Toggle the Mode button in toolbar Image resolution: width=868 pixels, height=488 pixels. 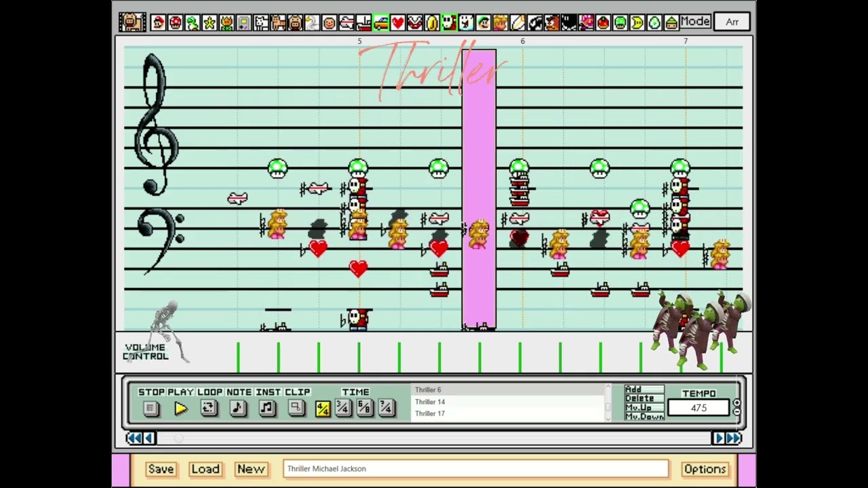point(695,22)
